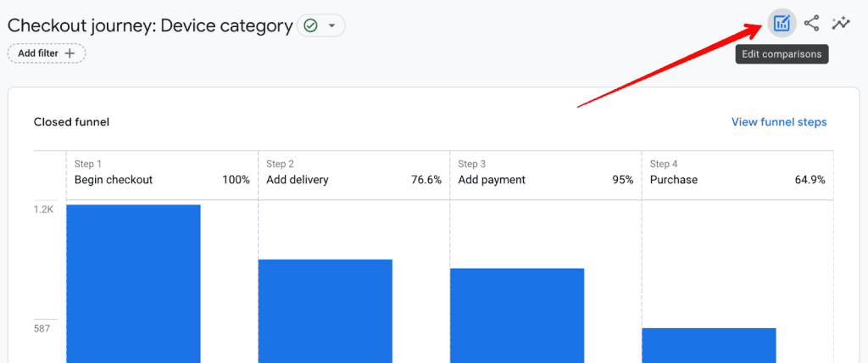Image resolution: width=868 pixels, height=363 pixels.
Task: Select the Step 2 Add delivery header
Action: coord(353,173)
